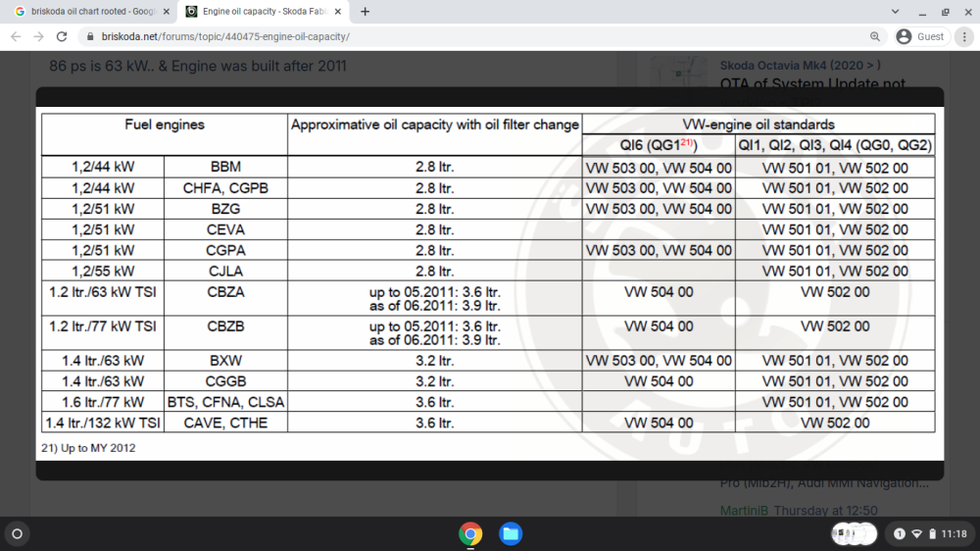Open the zoom magnifier icon in address bar
This screenshot has width=980, height=551.
coord(875,37)
